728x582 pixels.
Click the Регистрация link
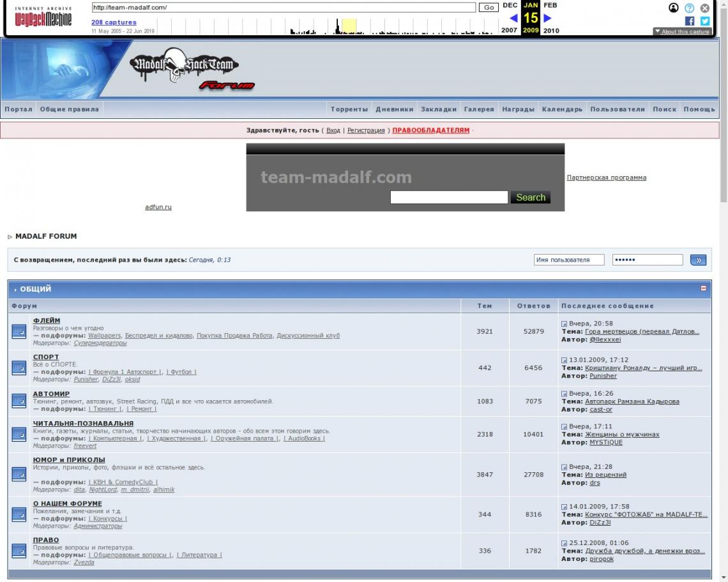(x=366, y=130)
